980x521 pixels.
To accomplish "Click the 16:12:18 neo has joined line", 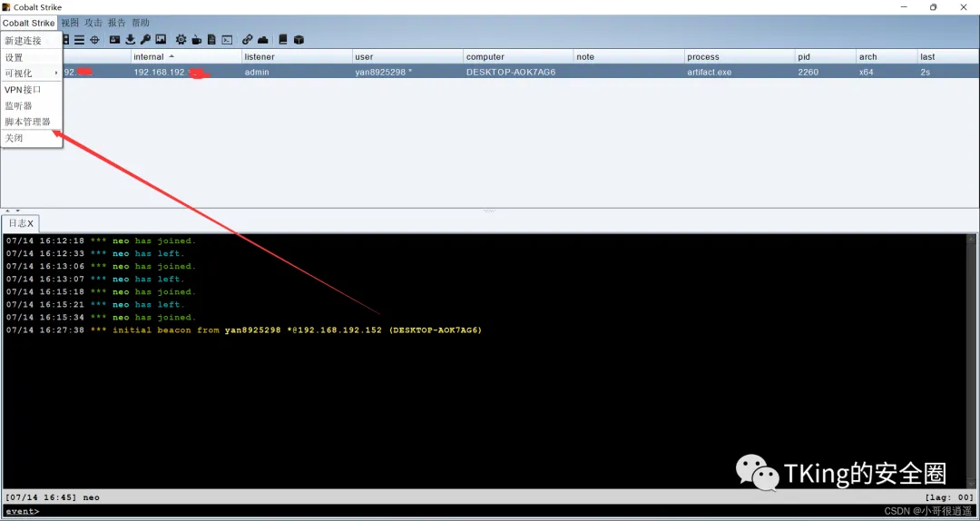I will click(101, 241).
